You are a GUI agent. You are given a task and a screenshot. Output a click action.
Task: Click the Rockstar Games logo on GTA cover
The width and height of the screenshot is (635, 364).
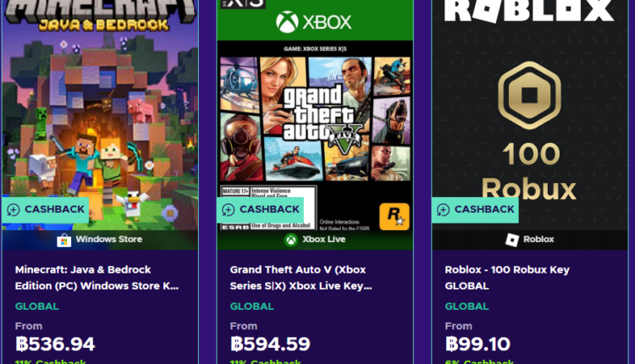click(x=394, y=215)
